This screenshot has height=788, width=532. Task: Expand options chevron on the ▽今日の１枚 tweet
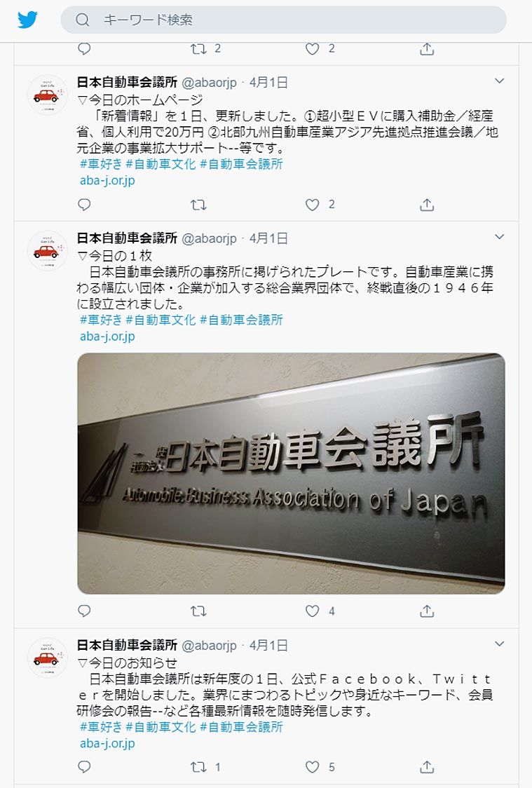[499, 237]
